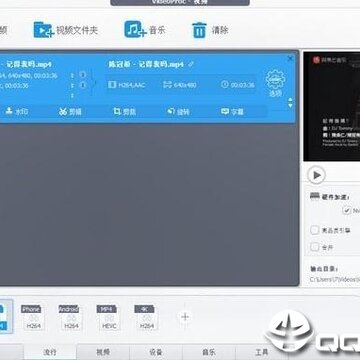Switch to the 工具 tab
Viewport: 360px width, 360px height.
point(262,352)
